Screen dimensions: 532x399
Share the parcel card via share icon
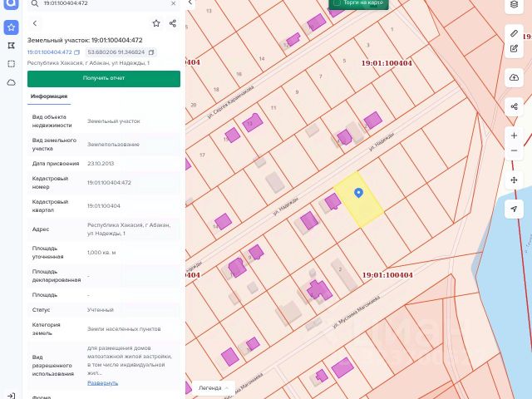173,23
